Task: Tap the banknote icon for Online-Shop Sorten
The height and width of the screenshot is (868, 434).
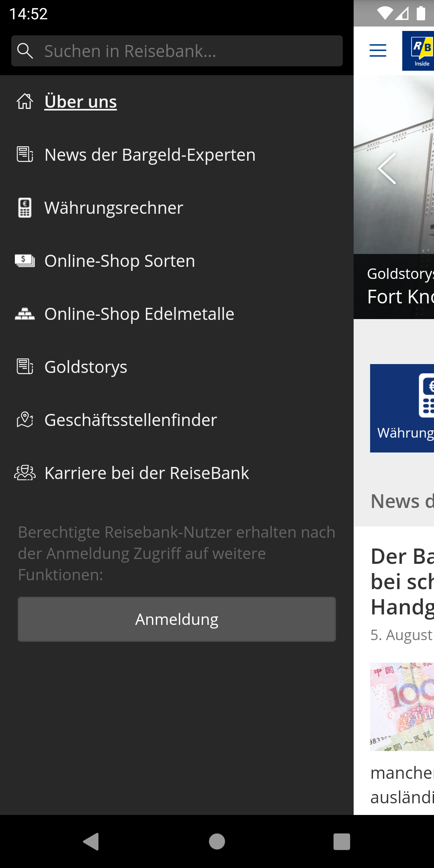Action: [25, 261]
